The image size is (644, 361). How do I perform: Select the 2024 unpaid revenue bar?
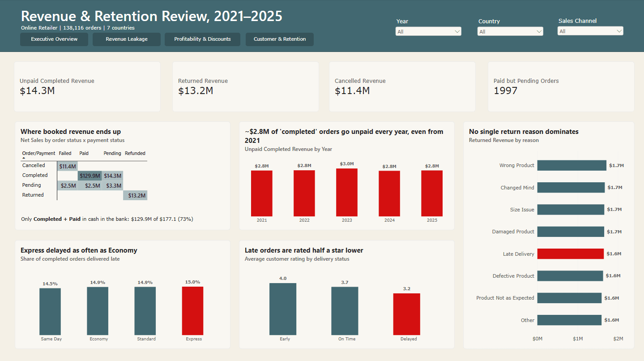coord(389,193)
